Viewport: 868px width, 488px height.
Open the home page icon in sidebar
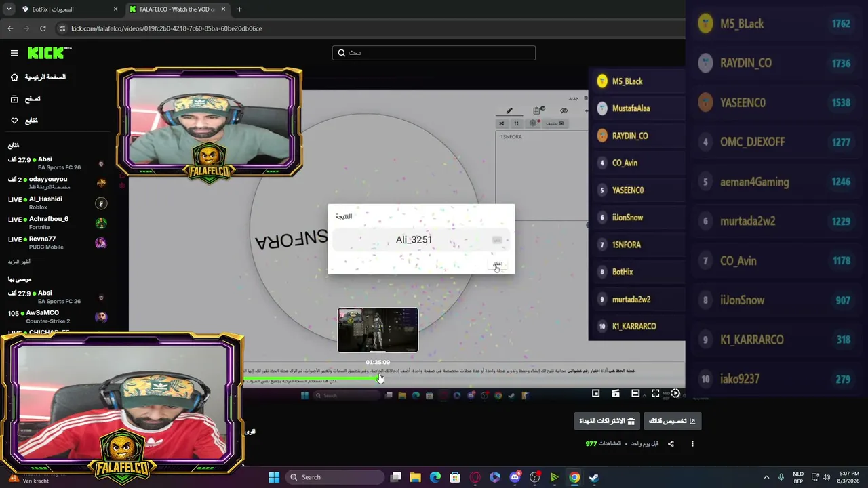click(14, 77)
